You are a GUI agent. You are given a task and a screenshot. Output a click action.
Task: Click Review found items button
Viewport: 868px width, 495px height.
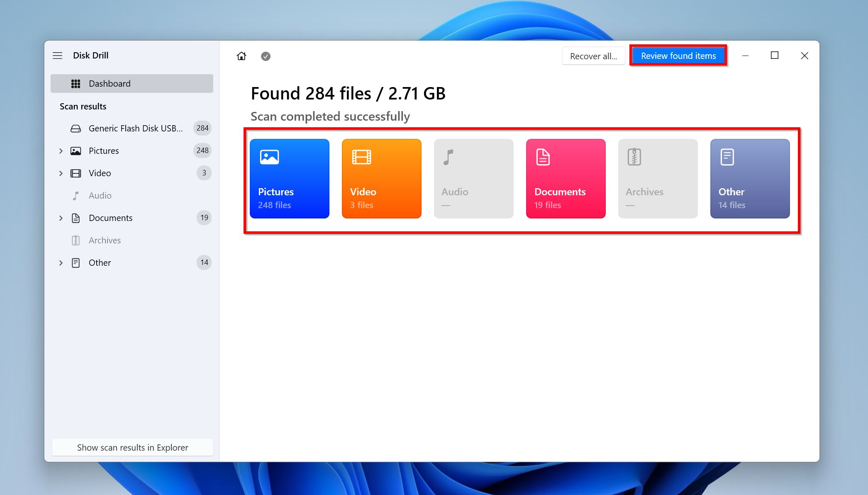click(x=678, y=56)
